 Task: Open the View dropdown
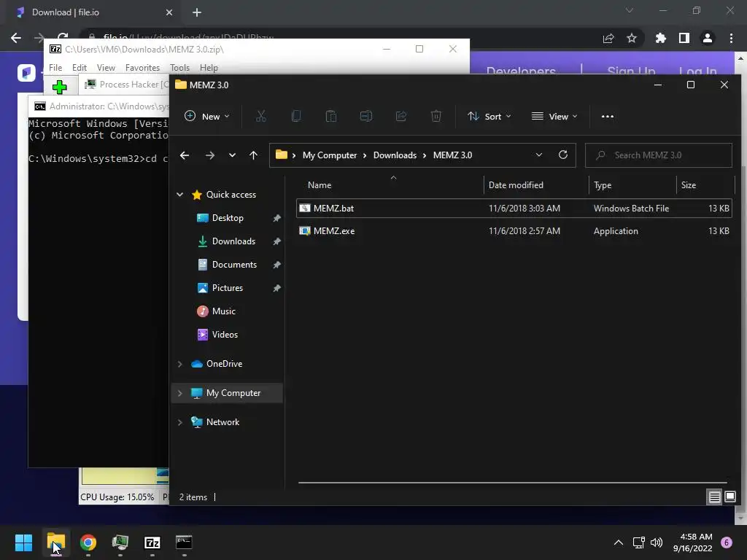(x=554, y=116)
